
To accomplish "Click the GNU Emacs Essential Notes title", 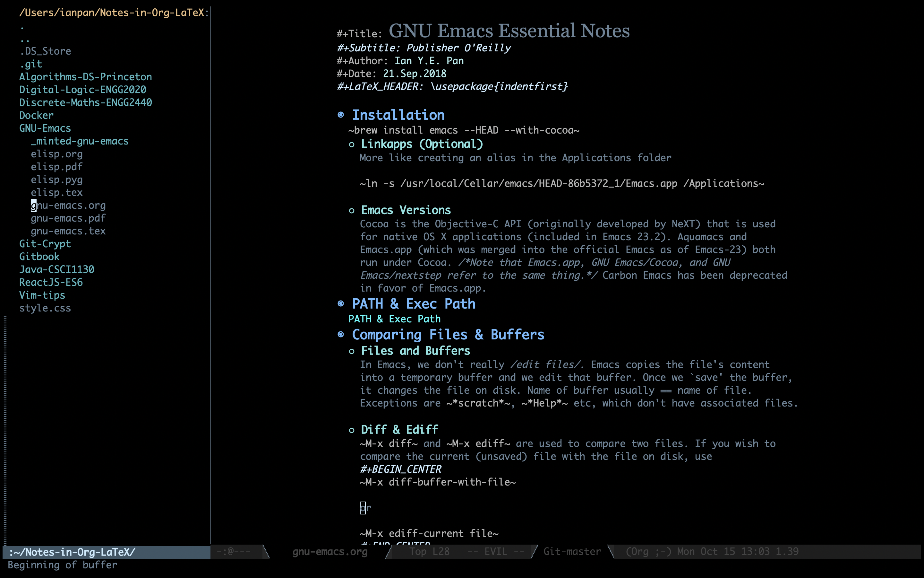I will click(509, 31).
